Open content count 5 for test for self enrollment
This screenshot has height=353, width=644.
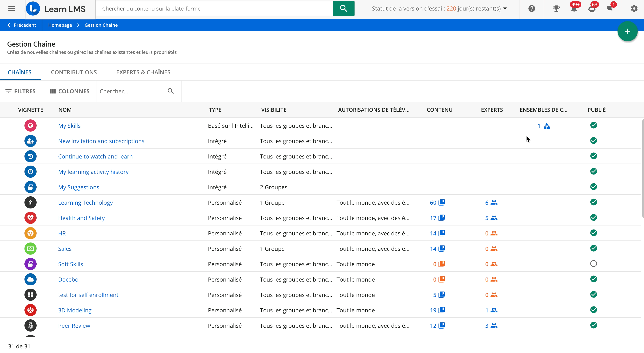[439, 295]
